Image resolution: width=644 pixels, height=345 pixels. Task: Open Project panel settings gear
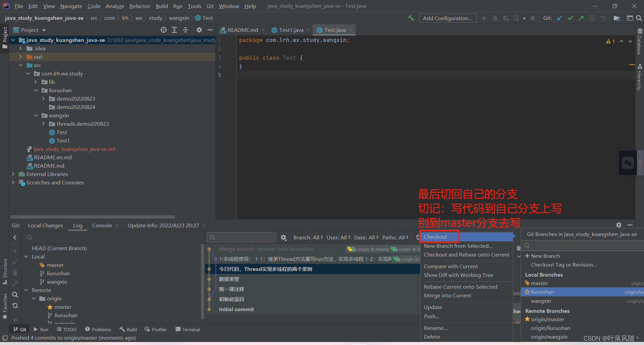199,30
